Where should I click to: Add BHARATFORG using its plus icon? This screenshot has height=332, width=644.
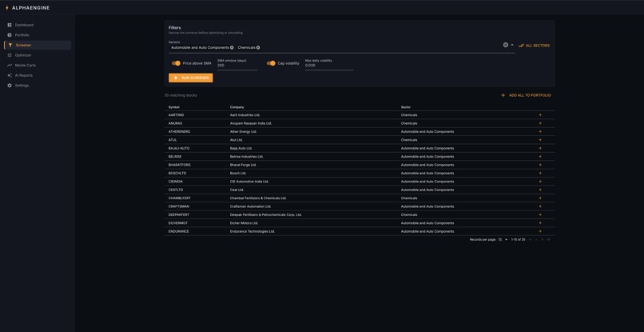pos(540,165)
